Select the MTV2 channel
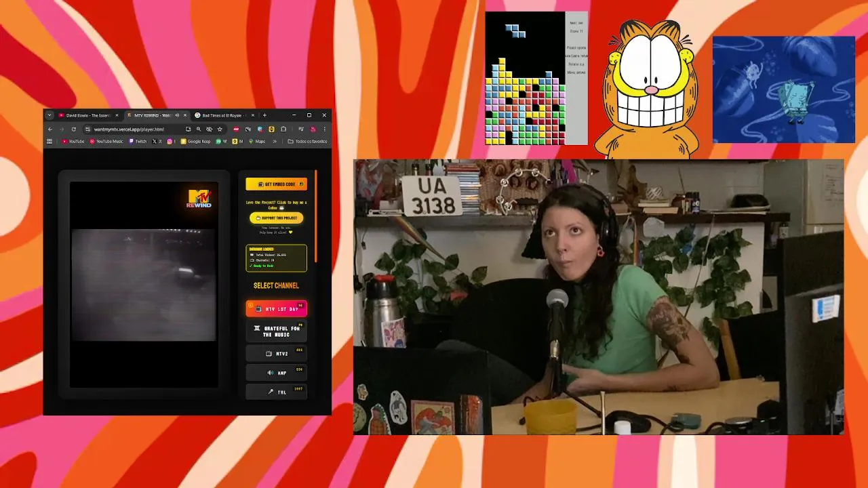The width and height of the screenshot is (868, 488). [276, 354]
